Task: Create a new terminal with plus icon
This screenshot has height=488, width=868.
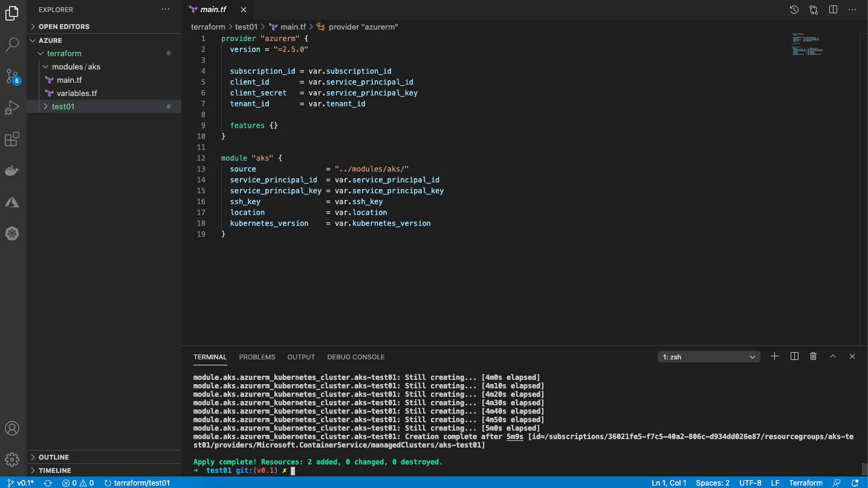Action: click(774, 356)
